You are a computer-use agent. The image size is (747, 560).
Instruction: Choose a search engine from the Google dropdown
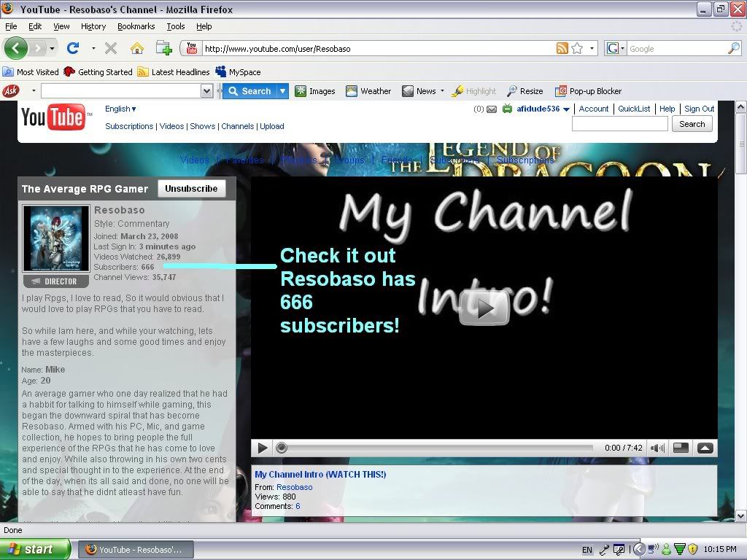615,48
